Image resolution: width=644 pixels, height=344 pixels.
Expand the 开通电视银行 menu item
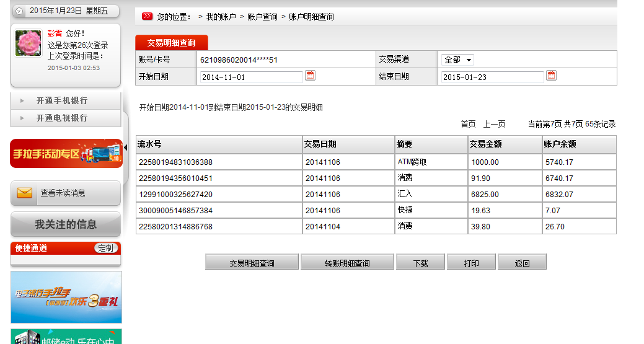pyautogui.click(x=61, y=118)
